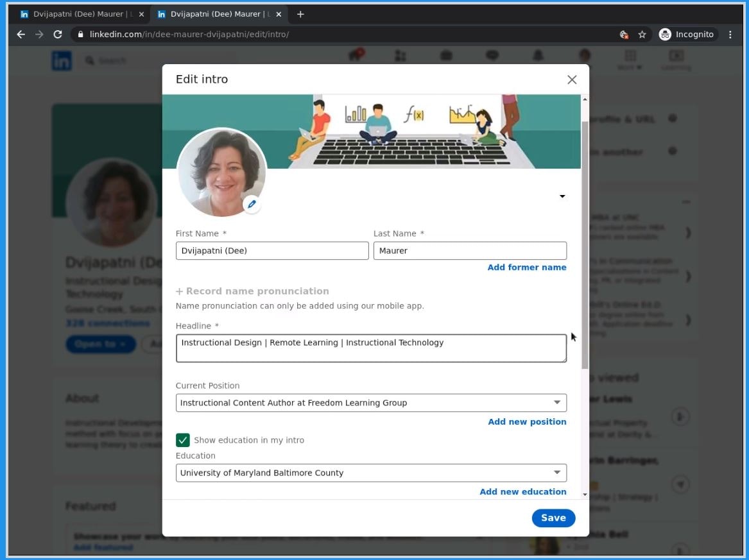This screenshot has width=749, height=560.
Task: Bookmark this page with the star icon
Action: tap(642, 35)
